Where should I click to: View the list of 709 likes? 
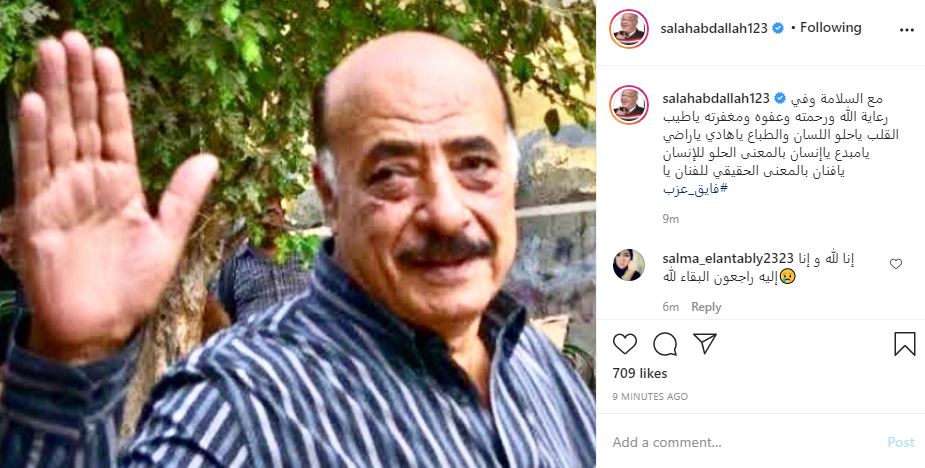639,374
